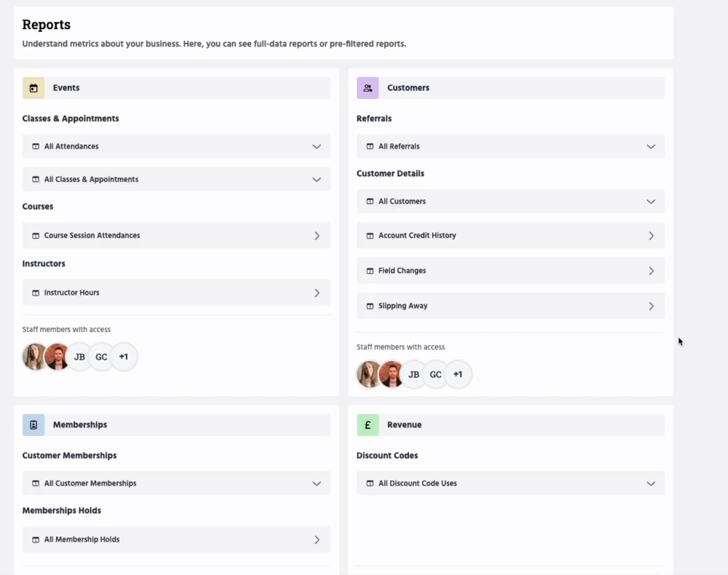Open the Account Credit History report
This screenshot has height=575, width=728.
tap(510, 236)
